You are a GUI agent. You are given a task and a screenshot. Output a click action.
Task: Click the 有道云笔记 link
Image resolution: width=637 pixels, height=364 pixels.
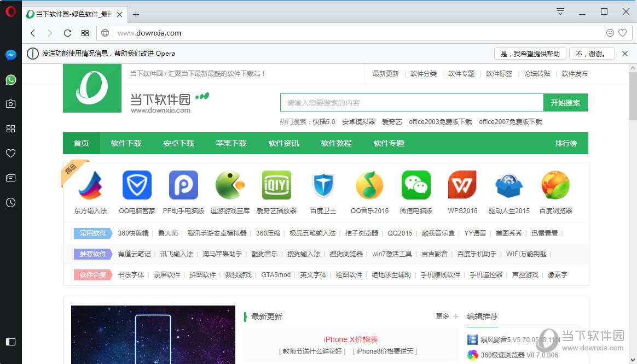coord(134,254)
